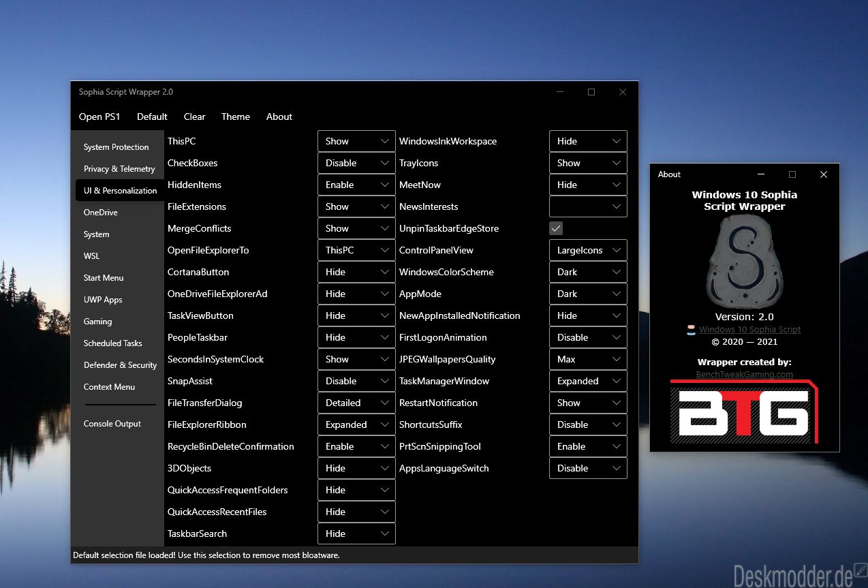Maximize the About window

(x=792, y=174)
